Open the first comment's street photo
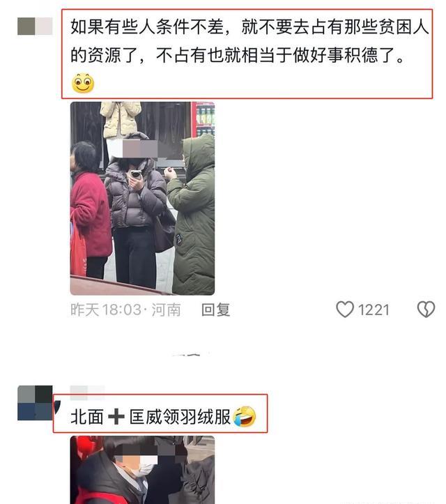The height and width of the screenshot is (504, 446). tap(142, 198)
